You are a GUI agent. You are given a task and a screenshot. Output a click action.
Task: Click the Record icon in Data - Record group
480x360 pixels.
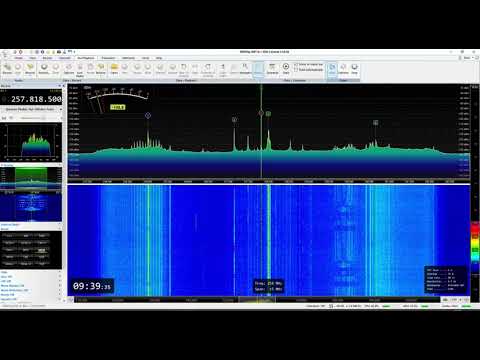(x=44, y=69)
